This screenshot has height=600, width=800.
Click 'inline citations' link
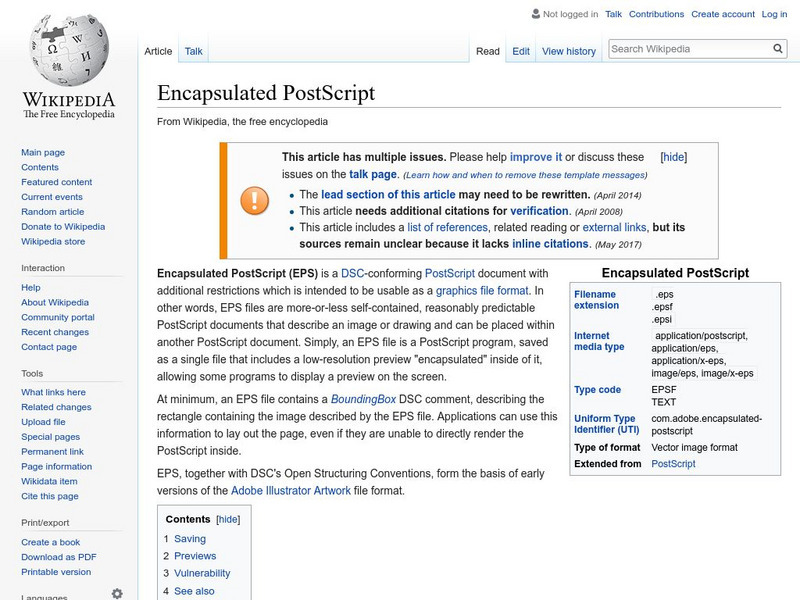pos(550,243)
